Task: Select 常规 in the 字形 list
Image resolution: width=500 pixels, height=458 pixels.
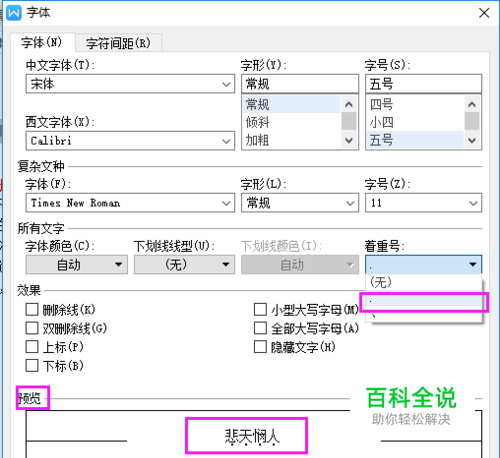Action: (292, 105)
